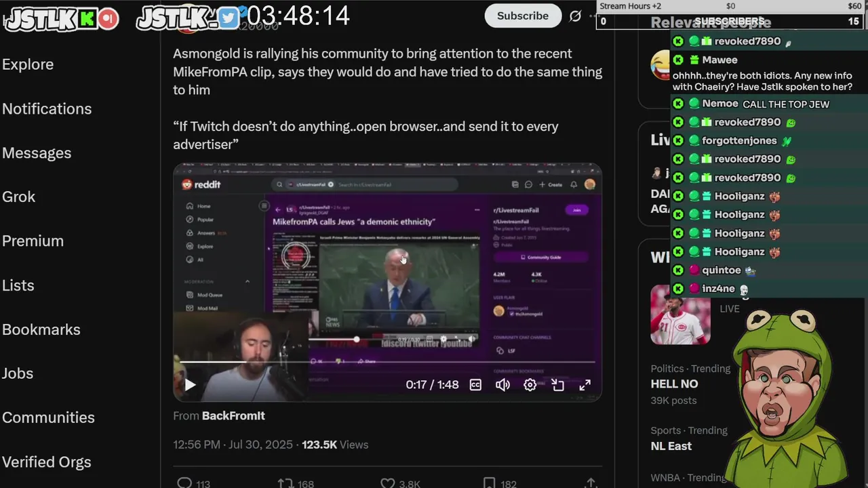
Task: Click the share icon under tweet
Action: (591, 483)
